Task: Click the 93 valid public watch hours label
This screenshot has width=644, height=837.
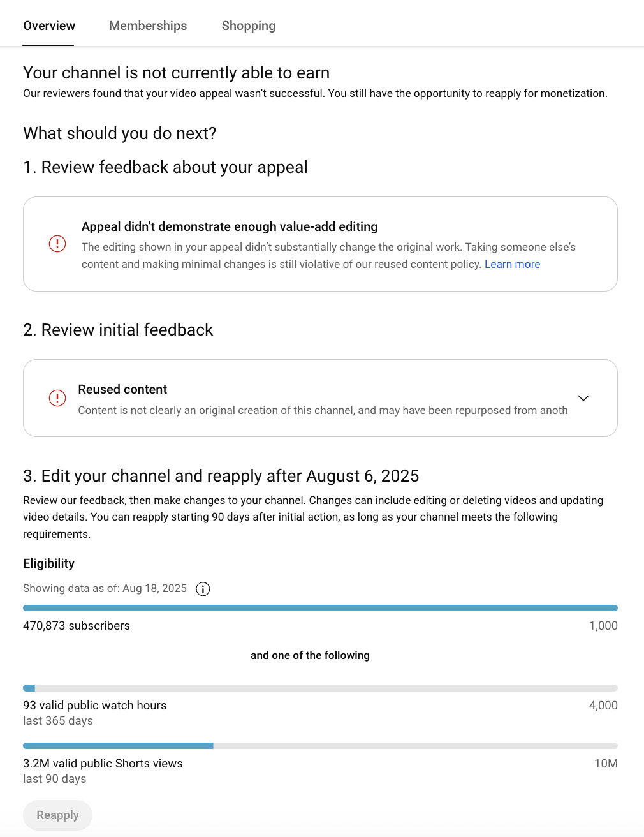Action: [95, 706]
